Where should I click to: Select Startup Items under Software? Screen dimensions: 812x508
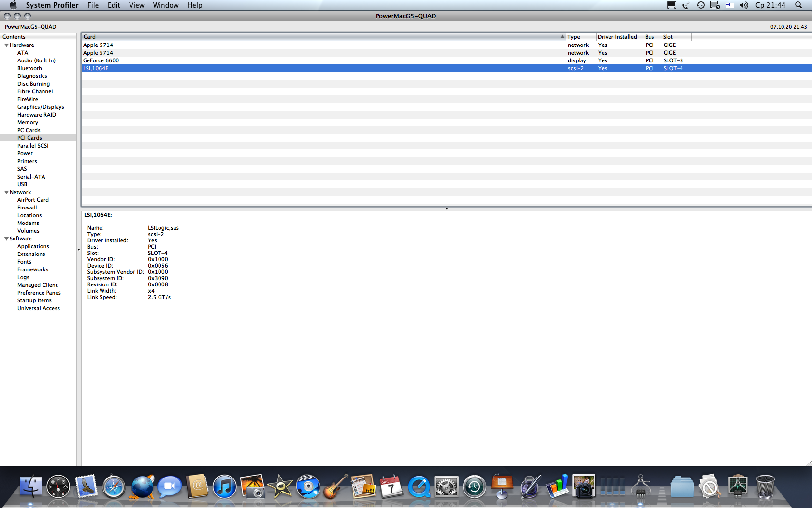[x=34, y=300]
